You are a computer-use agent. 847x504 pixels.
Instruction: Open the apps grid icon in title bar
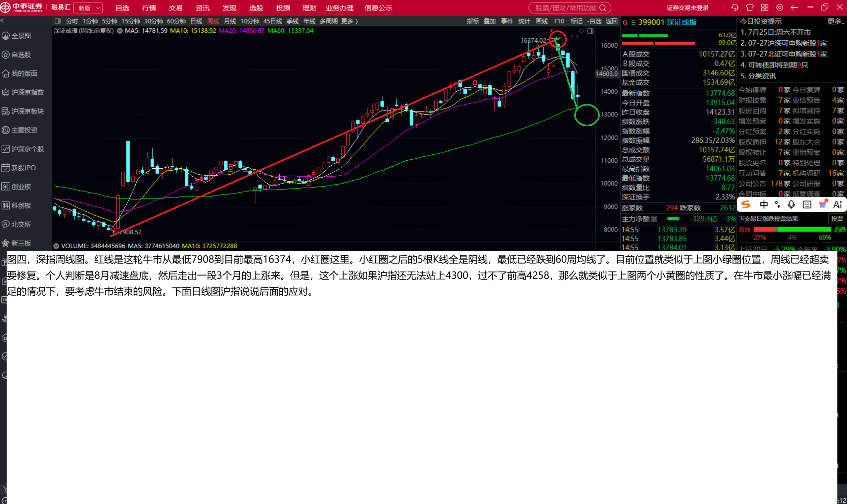click(765, 8)
